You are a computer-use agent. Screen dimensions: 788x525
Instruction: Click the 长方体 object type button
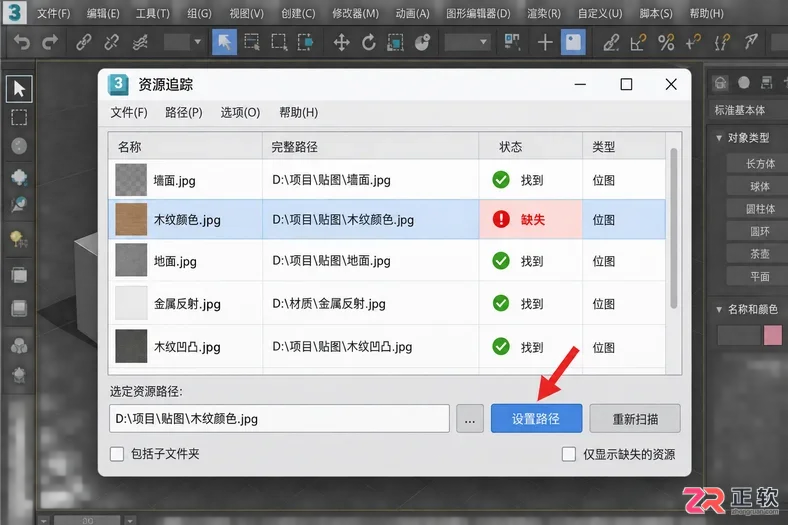click(x=759, y=164)
